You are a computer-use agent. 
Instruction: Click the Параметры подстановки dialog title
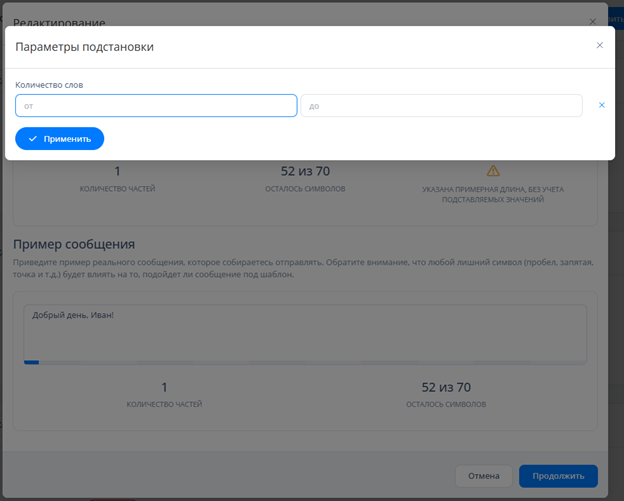[x=84, y=47]
